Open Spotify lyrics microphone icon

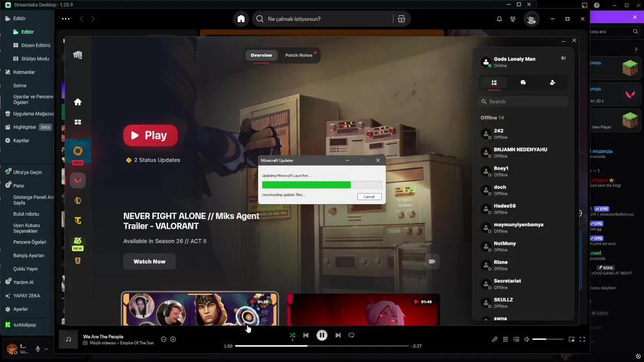pos(495,339)
